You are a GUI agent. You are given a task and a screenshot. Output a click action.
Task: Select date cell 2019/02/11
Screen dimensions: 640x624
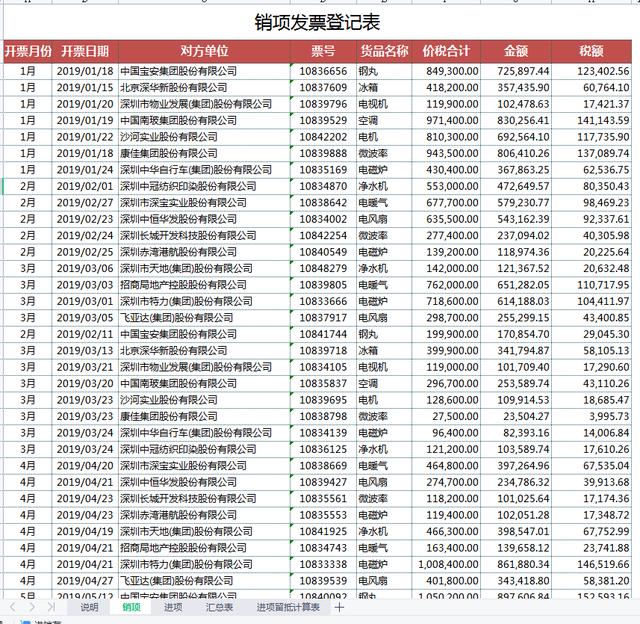pos(85,334)
